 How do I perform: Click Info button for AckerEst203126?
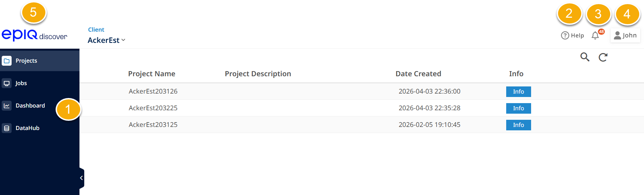[518, 92]
